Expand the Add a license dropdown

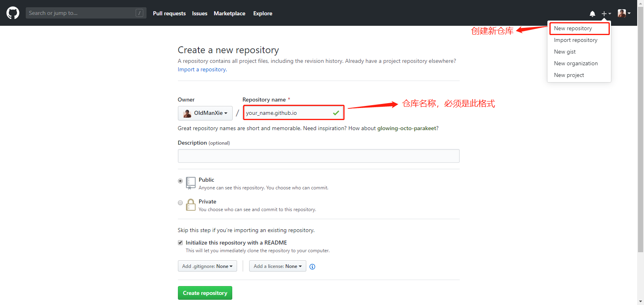278,266
